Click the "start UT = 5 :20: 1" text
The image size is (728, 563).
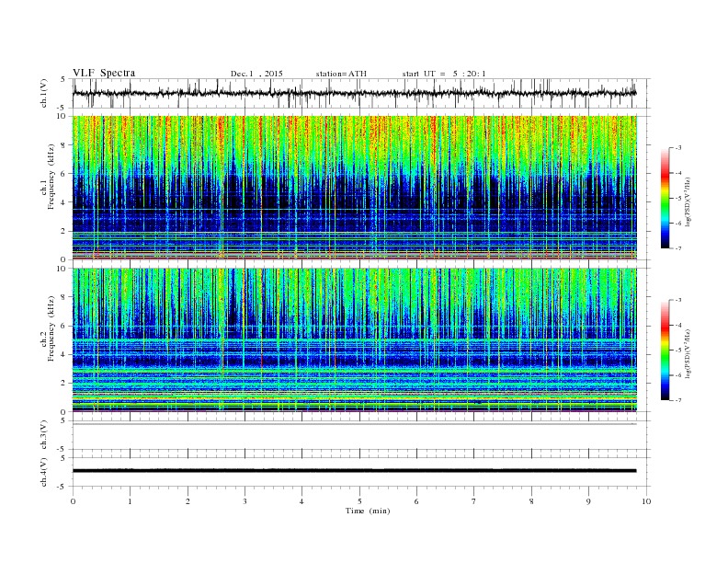click(444, 74)
